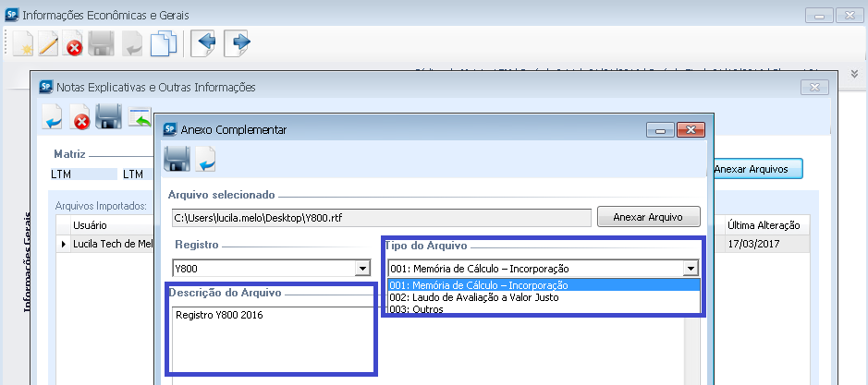Click the pencil edit icon in main toolbar
This screenshot has height=385, width=868.
pyautogui.click(x=48, y=43)
